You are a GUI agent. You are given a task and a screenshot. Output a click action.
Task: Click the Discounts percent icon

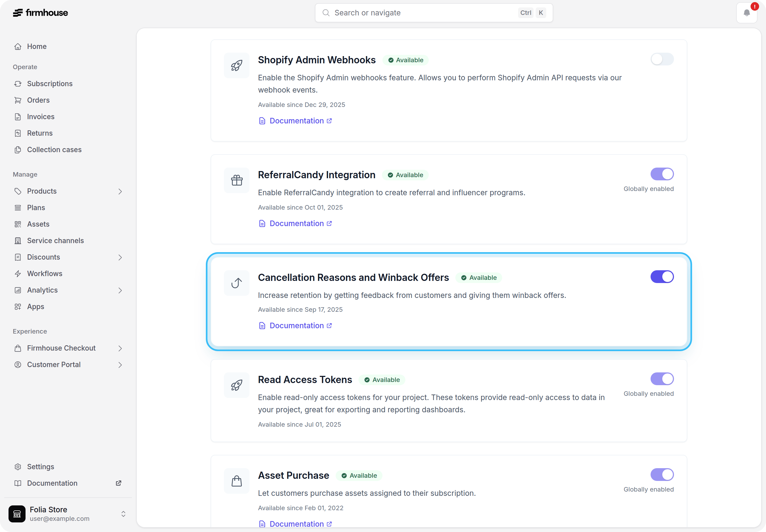point(18,257)
